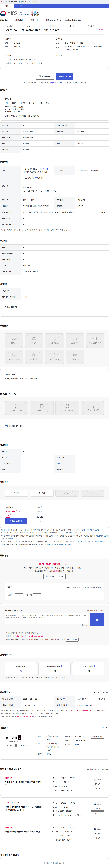Open the 역삼/언주역 강남차 여성병원 posting
The width and height of the screenshot is (109, 868).
click(x=22, y=832)
